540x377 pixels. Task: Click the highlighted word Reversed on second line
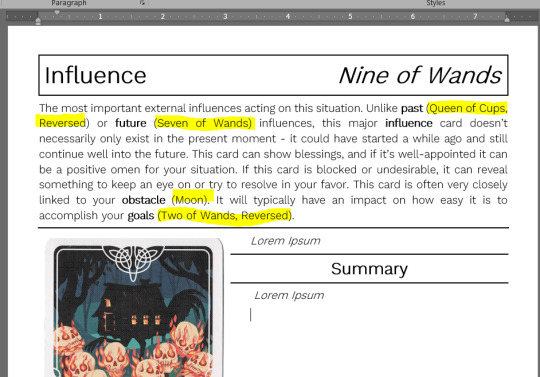click(62, 123)
